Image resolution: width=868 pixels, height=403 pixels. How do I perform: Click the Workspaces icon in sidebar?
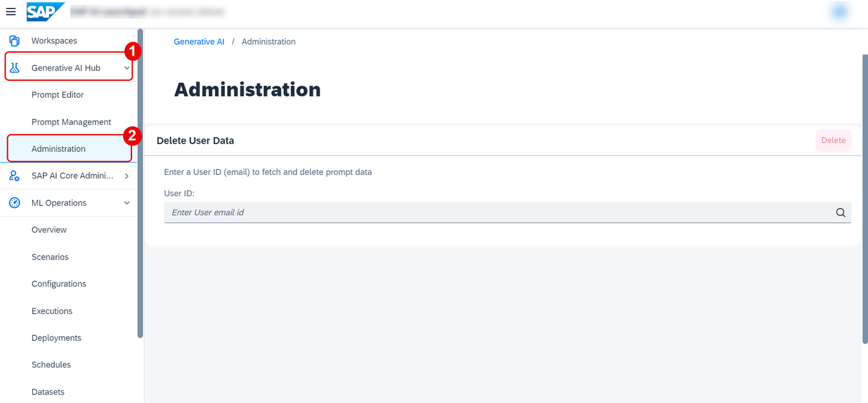(14, 41)
